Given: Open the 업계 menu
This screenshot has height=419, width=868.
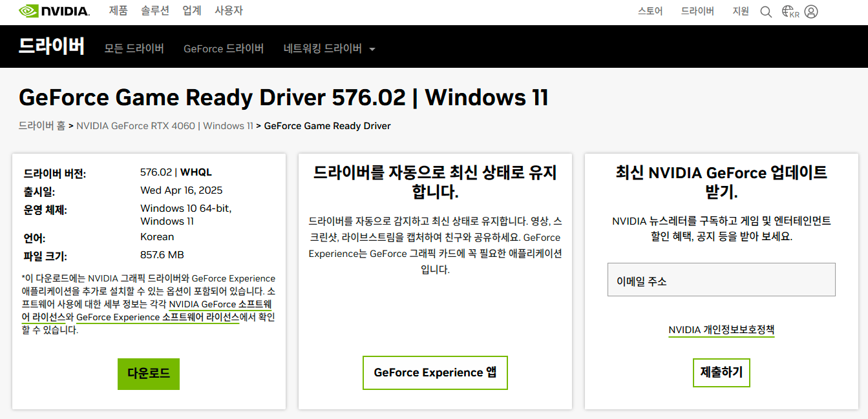Looking at the screenshot, I should 192,11.
